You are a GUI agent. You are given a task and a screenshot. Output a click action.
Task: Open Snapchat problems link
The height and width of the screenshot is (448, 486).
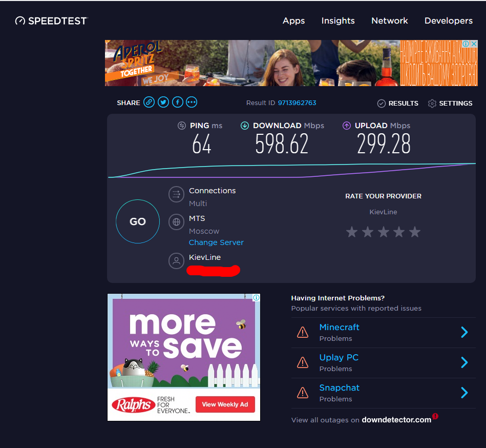pyautogui.click(x=340, y=388)
